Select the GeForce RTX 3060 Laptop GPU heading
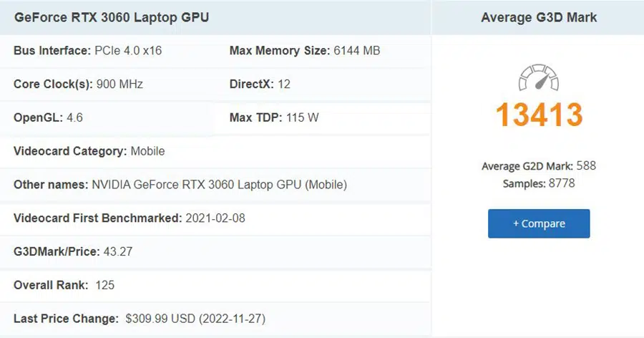644x338 pixels. 112,17
